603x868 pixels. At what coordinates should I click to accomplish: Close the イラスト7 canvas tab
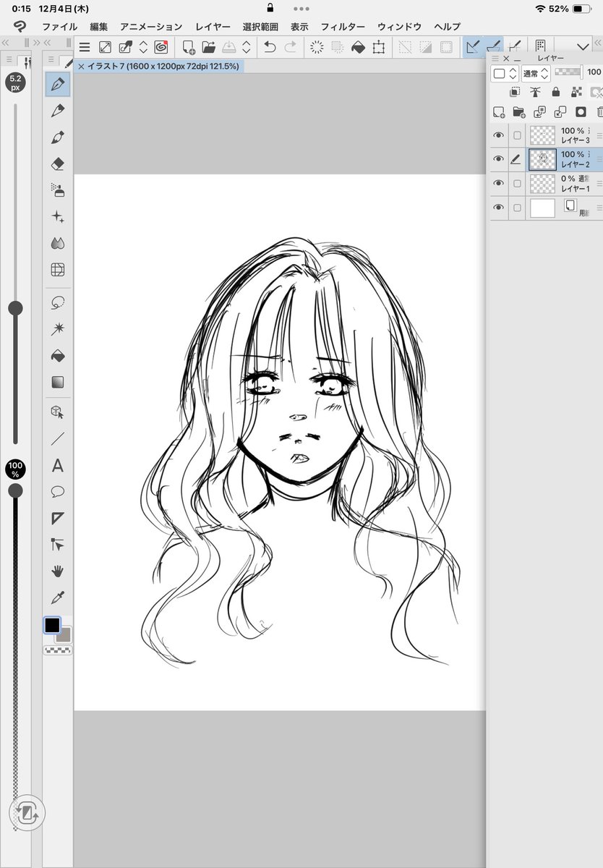click(81, 66)
